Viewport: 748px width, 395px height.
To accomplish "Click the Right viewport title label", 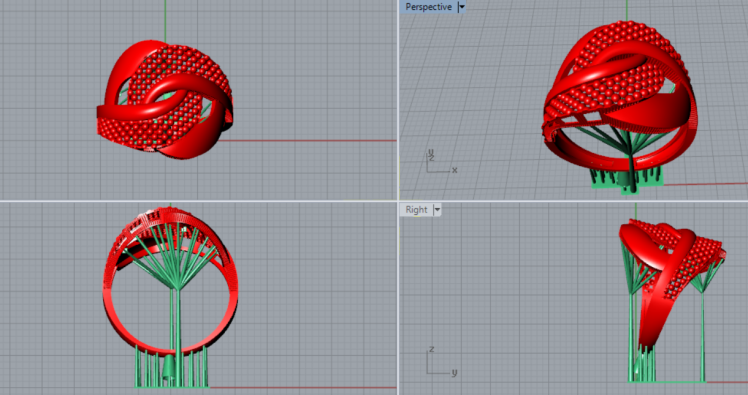I will tap(416, 209).
